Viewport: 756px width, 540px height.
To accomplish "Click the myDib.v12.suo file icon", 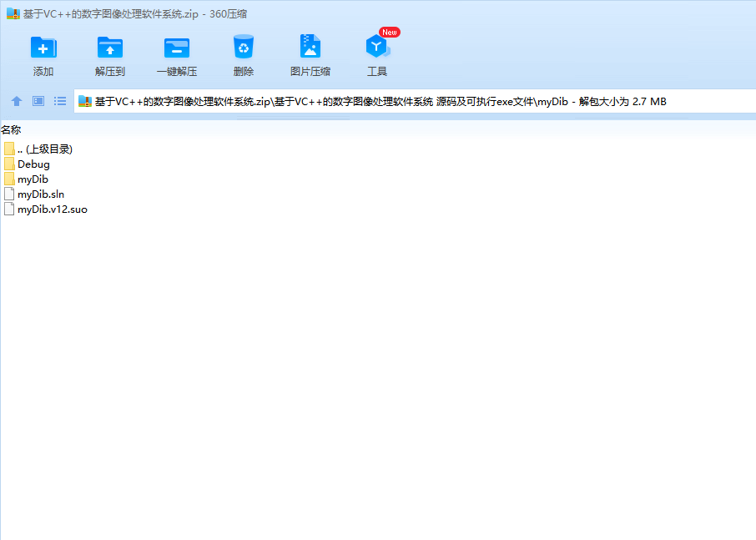I will (9, 209).
